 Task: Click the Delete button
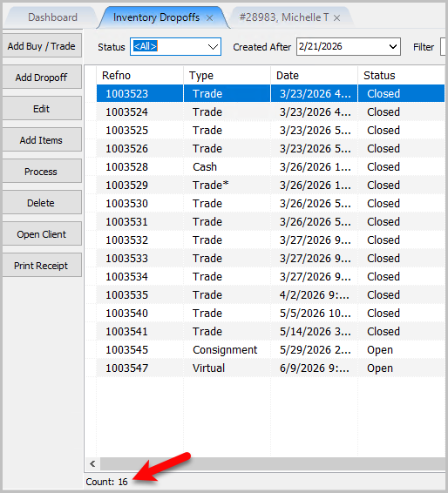point(42,203)
